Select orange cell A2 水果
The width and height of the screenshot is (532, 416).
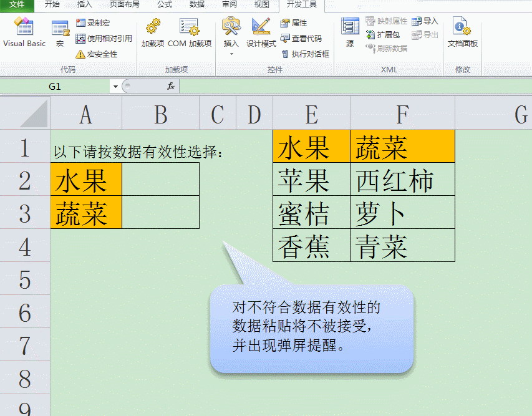point(86,179)
